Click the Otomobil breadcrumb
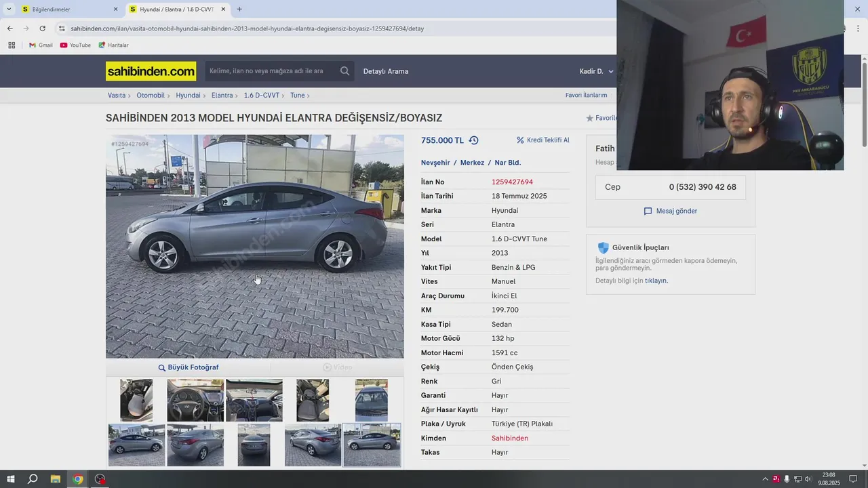 point(151,96)
